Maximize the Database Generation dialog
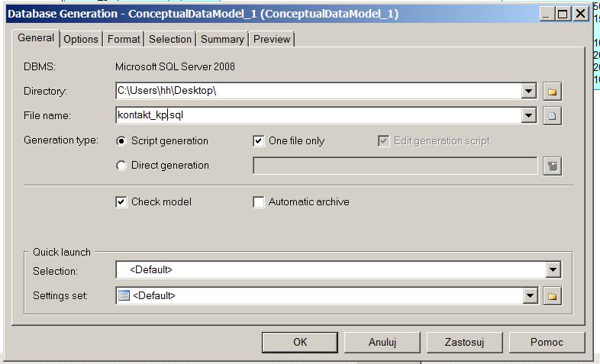This screenshot has width=600, height=364. point(563,14)
